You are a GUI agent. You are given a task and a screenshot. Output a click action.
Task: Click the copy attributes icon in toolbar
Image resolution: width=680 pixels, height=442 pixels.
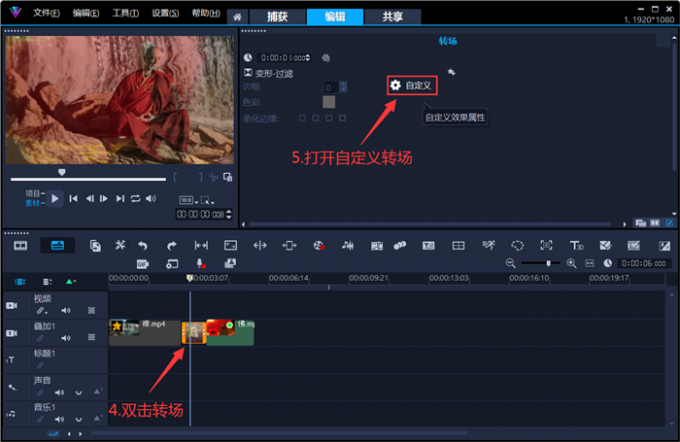click(x=95, y=246)
